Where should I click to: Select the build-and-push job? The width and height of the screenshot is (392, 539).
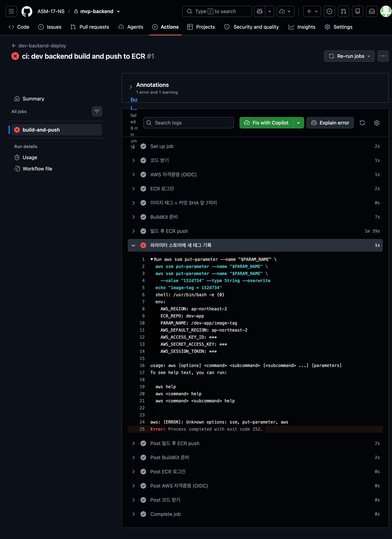tap(57, 130)
